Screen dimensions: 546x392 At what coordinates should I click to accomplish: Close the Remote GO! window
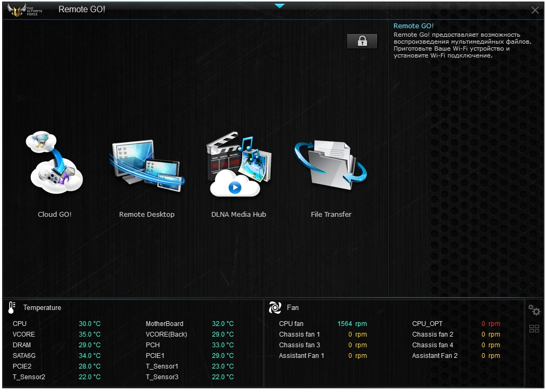(x=535, y=10)
